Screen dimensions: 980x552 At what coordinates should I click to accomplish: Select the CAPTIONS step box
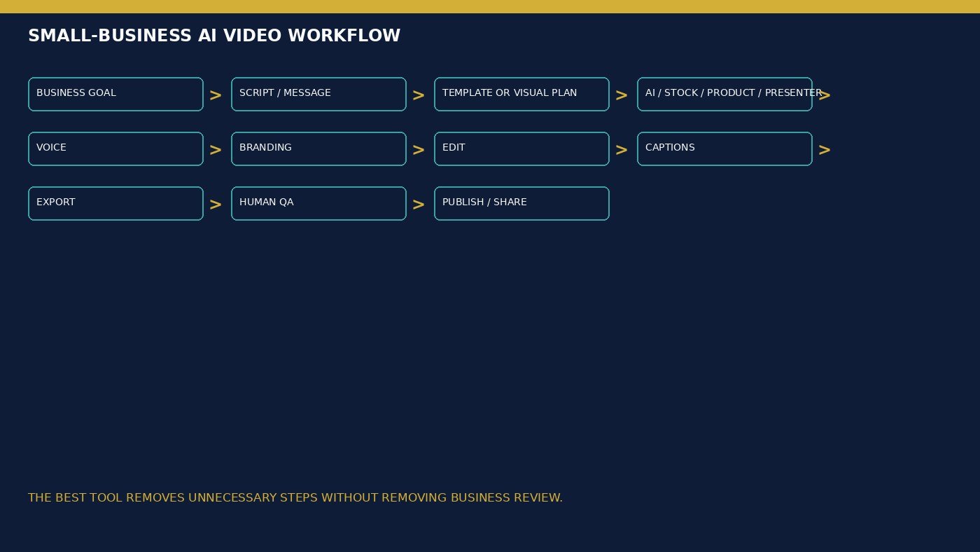pos(724,149)
